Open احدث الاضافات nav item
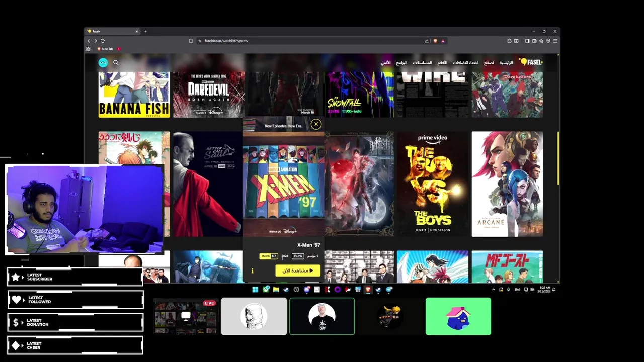This screenshot has height=362, width=644. coord(465,63)
